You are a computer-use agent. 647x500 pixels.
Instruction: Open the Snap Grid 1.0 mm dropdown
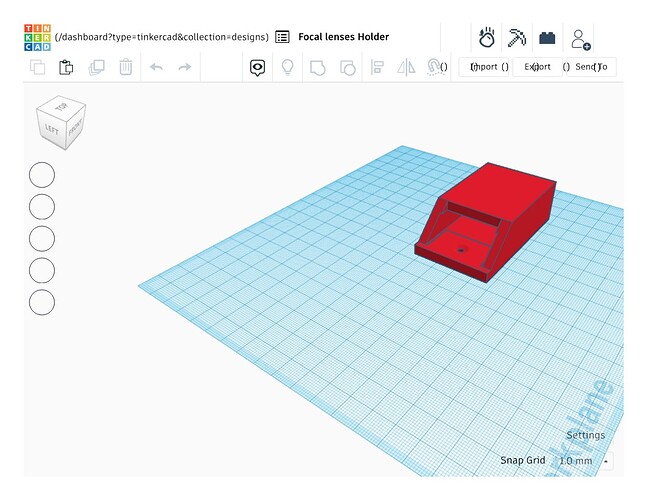click(x=585, y=461)
